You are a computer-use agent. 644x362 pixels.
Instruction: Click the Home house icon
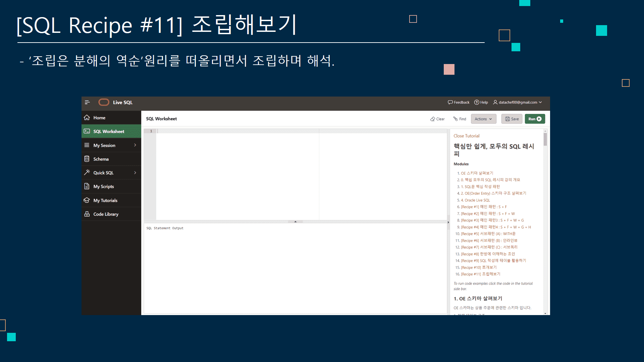[x=87, y=118]
